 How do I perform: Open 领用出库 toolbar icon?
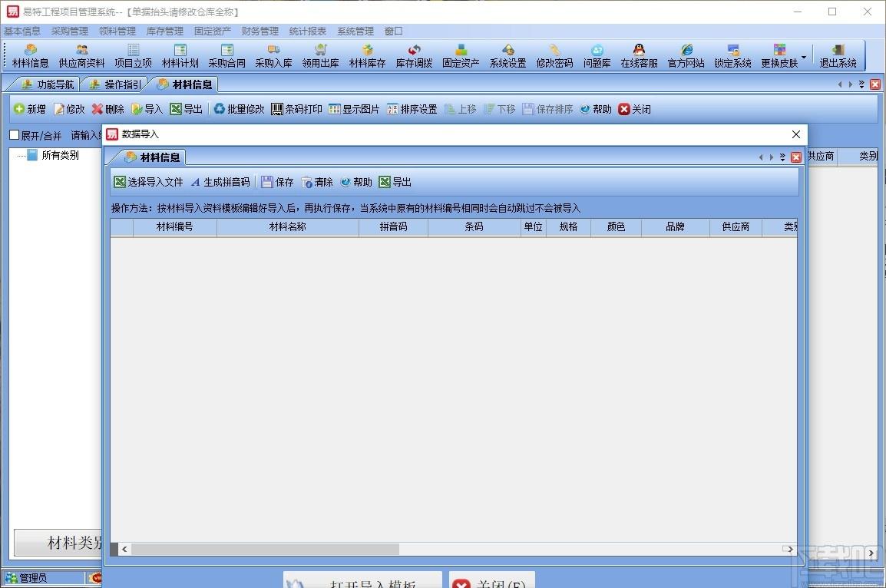pyautogui.click(x=320, y=56)
